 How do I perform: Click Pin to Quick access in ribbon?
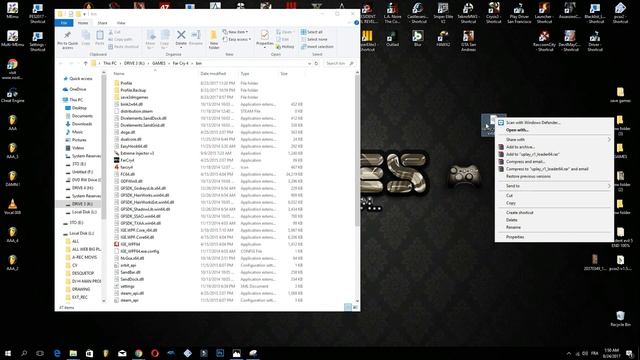coord(67,40)
